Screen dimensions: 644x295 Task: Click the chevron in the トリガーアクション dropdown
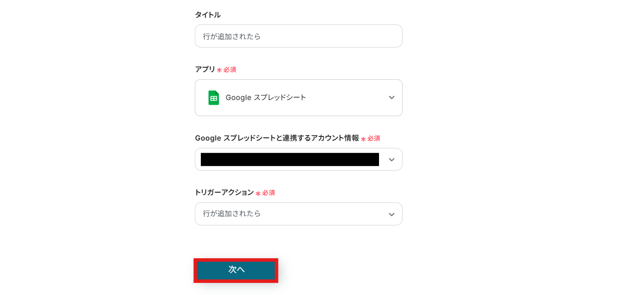point(391,214)
